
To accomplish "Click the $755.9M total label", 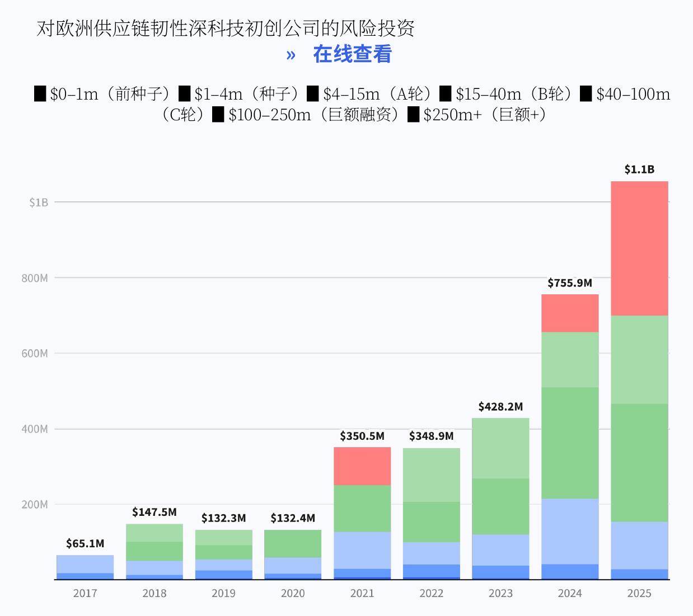I will point(570,283).
